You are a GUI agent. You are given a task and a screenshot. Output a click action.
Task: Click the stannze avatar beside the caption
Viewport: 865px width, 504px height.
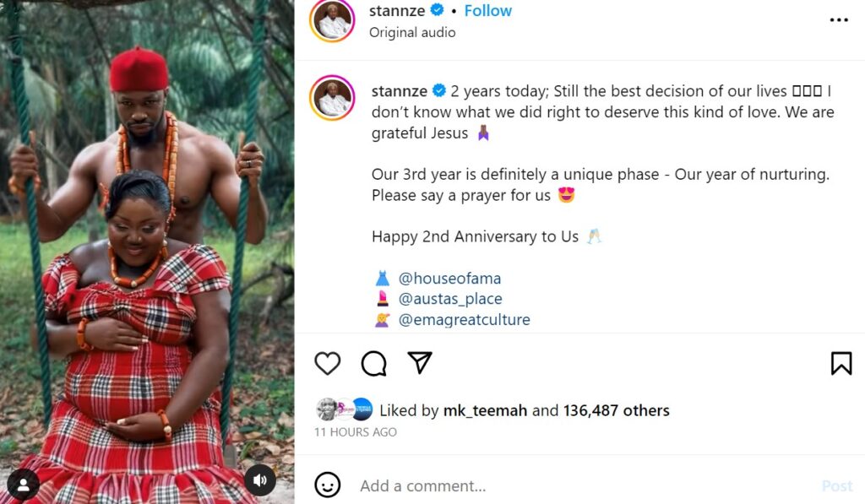pyautogui.click(x=332, y=98)
